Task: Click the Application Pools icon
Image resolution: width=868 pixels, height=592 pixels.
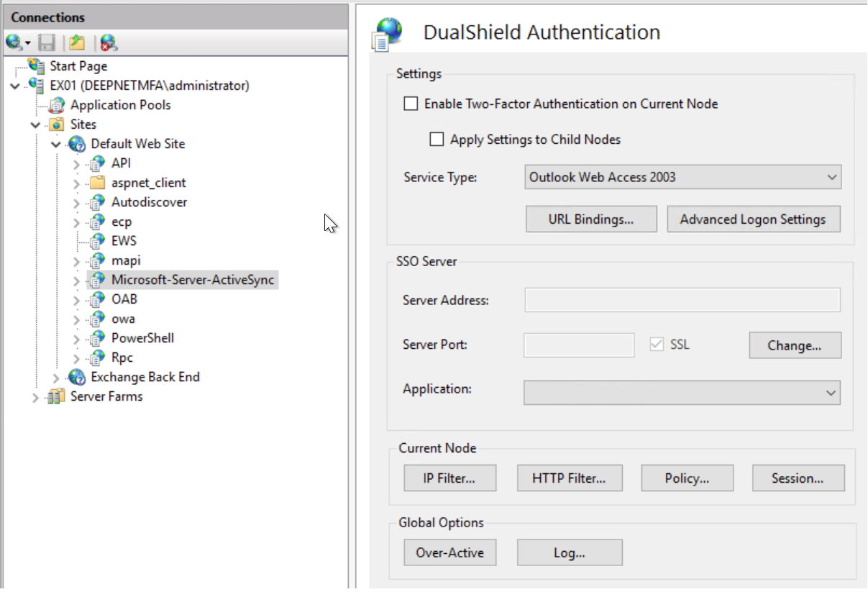Action: click(56, 105)
